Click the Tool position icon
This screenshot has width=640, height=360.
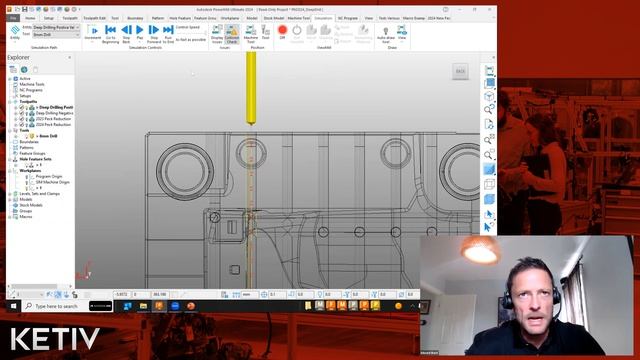tap(266, 33)
